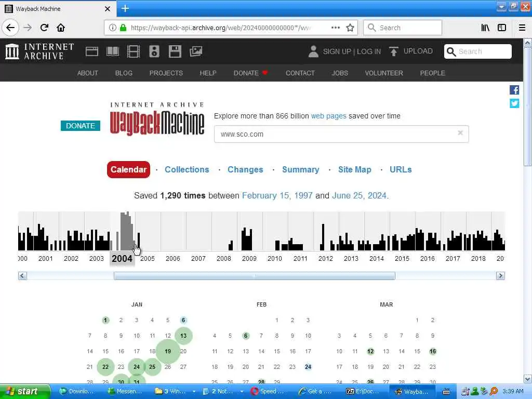Select year 2009 on the timeline

point(249,259)
